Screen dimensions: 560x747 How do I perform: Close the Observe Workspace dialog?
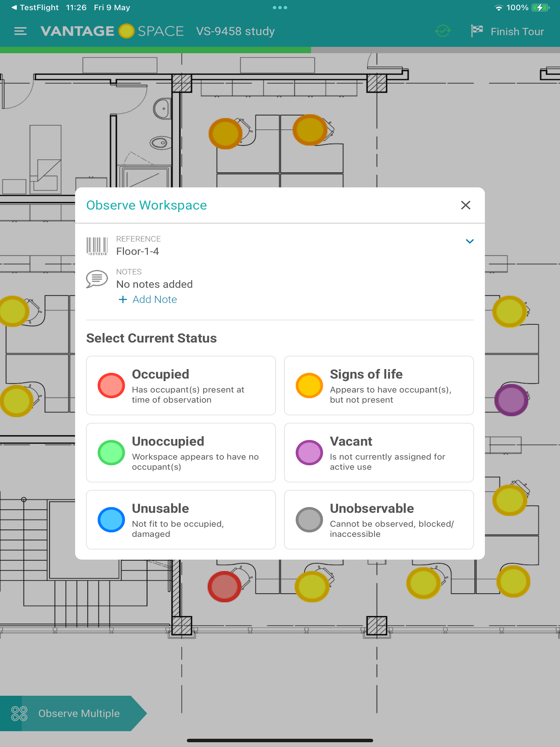click(x=465, y=205)
